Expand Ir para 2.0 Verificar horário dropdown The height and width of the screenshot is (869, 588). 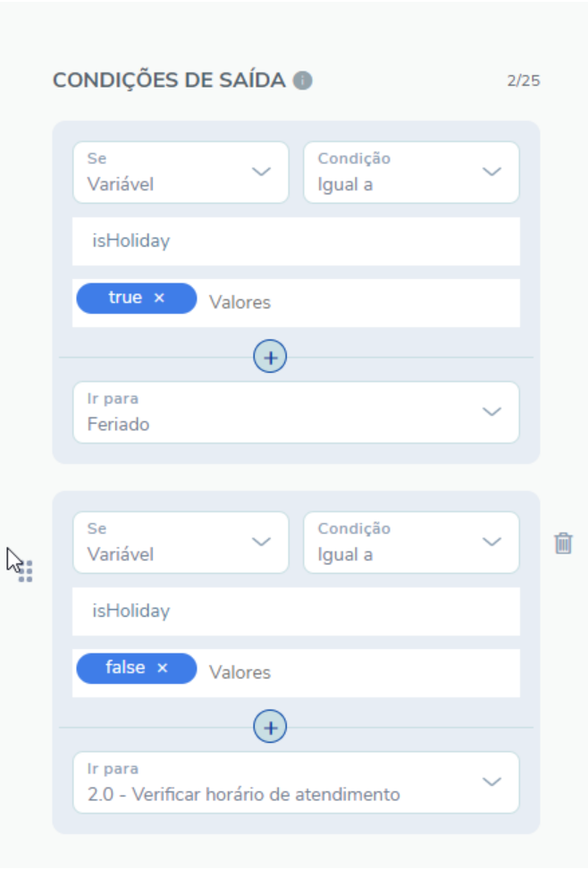[x=296, y=782]
